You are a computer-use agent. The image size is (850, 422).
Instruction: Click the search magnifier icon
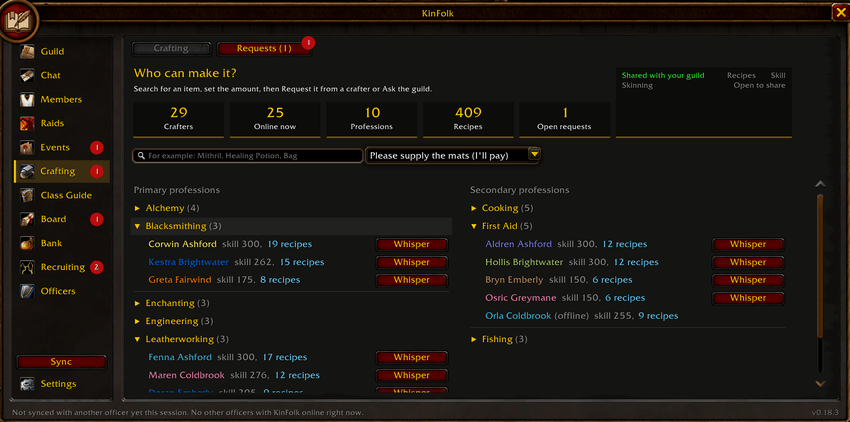(141, 156)
